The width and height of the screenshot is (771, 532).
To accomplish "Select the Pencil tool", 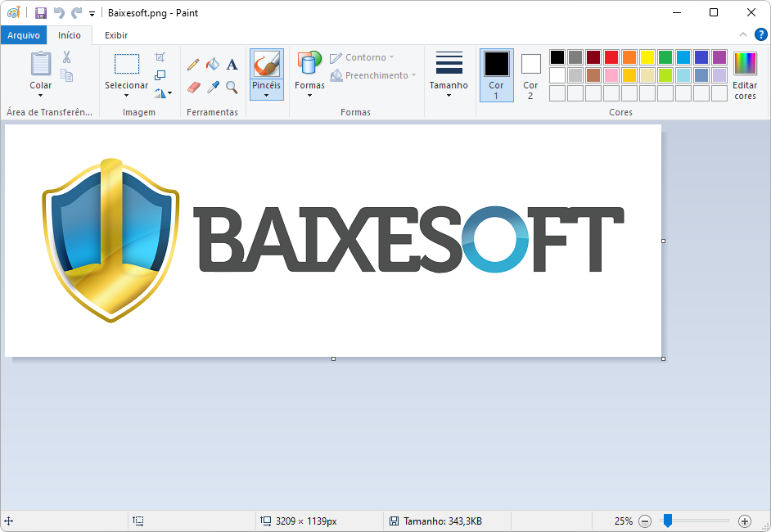I will (193, 64).
